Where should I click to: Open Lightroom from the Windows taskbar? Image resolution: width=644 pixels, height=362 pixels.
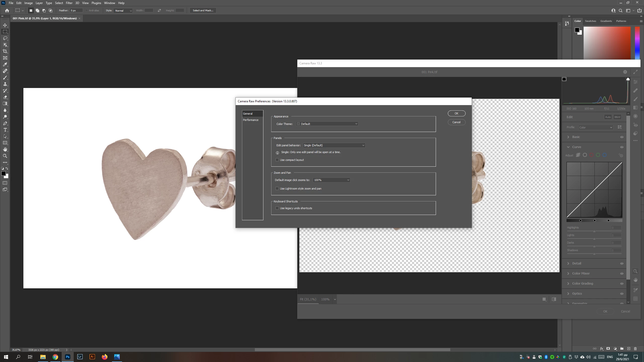point(80,357)
